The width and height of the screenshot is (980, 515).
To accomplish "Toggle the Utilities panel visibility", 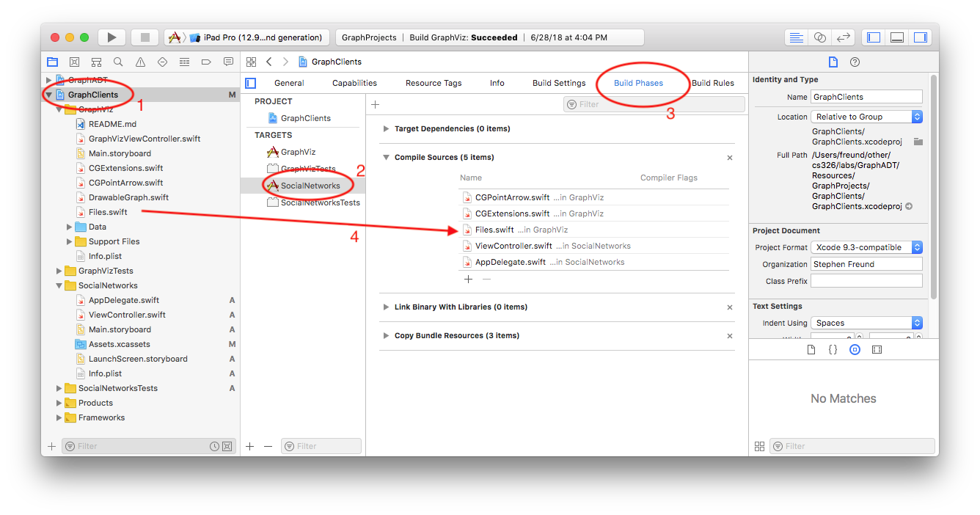I will (920, 37).
